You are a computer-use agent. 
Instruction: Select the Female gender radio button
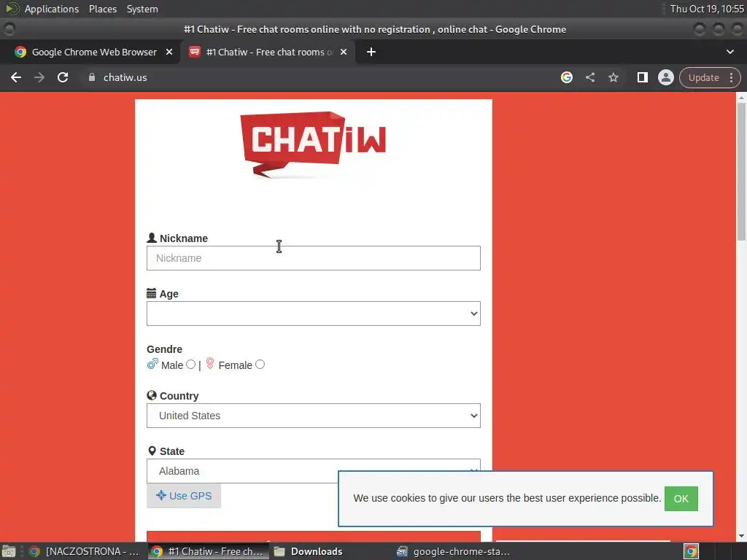260,365
